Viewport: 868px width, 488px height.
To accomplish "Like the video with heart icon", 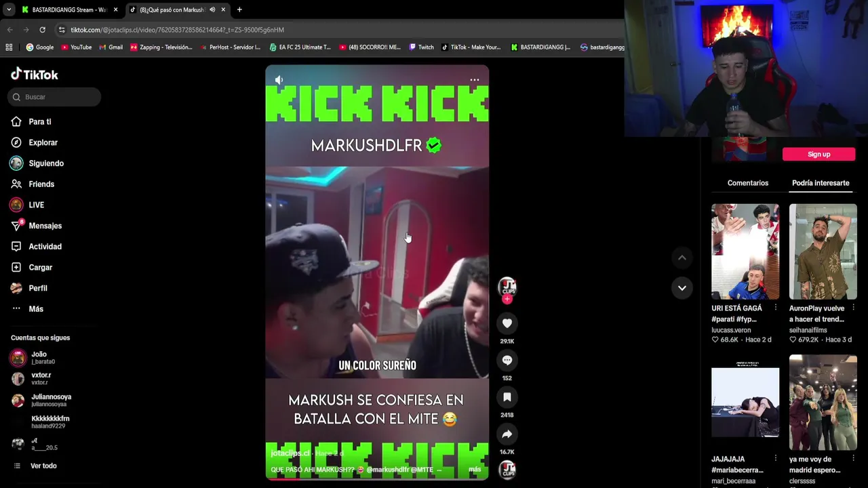I will coord(507,323).
